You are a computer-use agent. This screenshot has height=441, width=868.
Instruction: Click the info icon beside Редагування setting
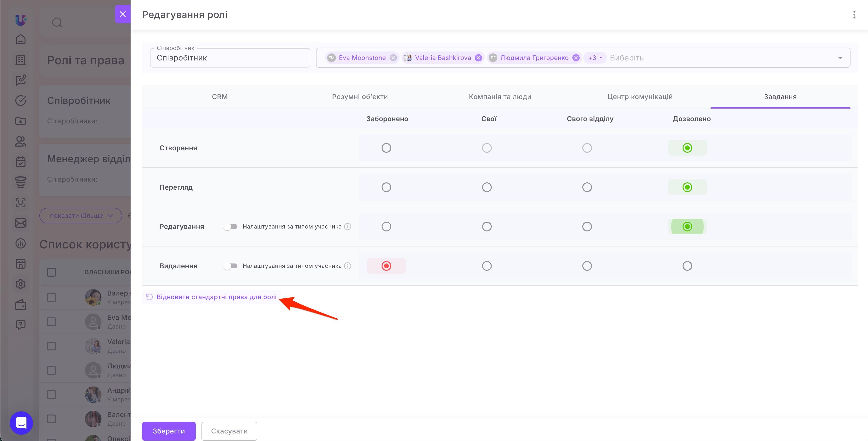(348, 227)
